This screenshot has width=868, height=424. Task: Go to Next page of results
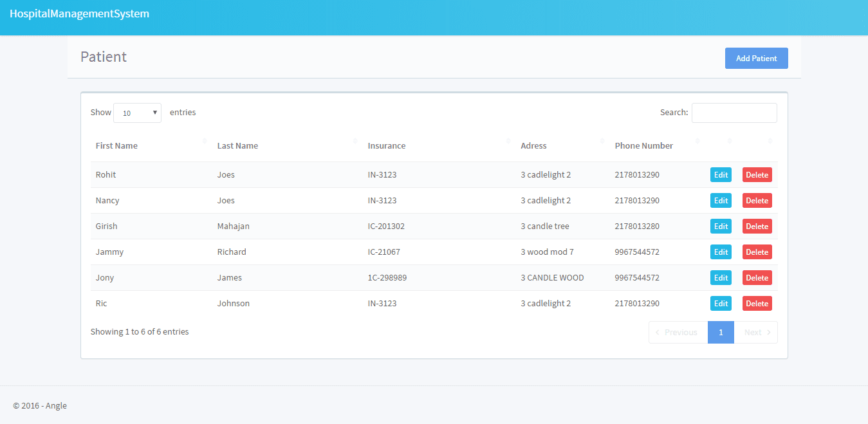click(755, 332)
